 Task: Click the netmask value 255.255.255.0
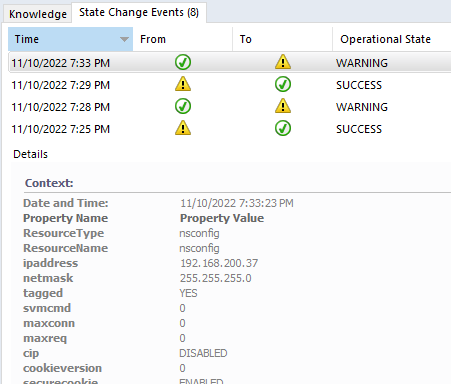click(216, 278)
